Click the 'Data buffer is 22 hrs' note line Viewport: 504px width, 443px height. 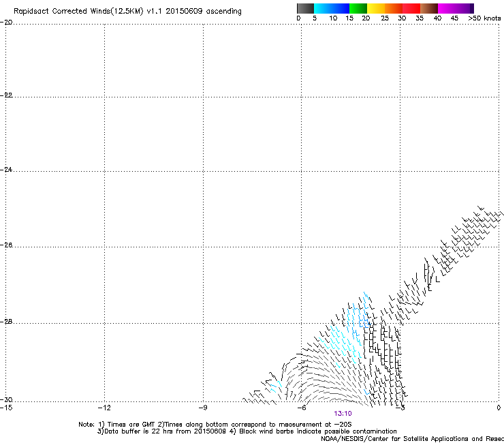[x=247, y=431]
